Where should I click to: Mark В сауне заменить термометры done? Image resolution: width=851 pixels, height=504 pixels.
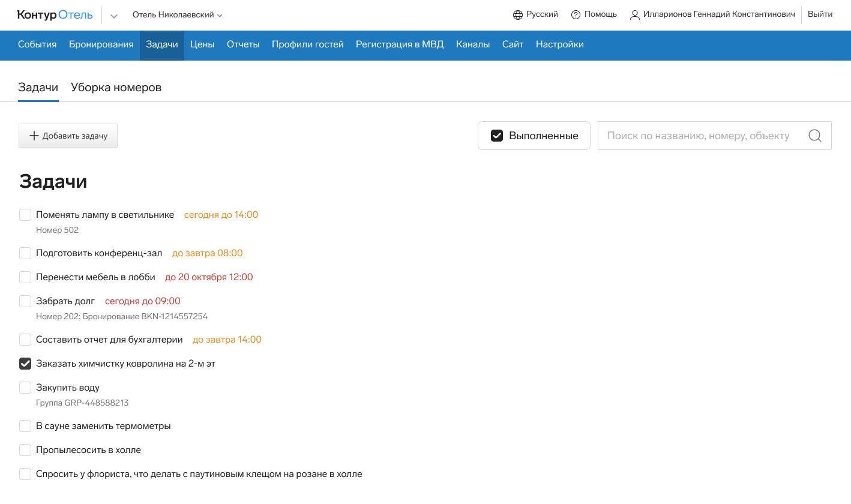(x=25, y=426)
